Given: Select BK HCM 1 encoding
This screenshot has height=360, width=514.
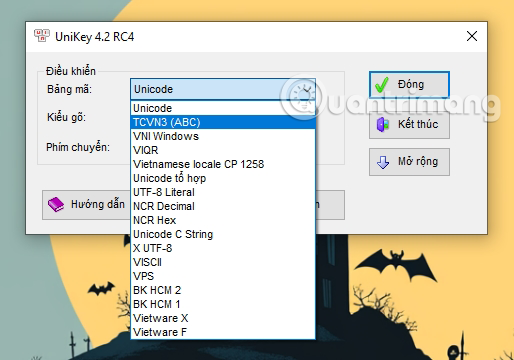Looking at the screenshot, I should [x=223, y=304].
